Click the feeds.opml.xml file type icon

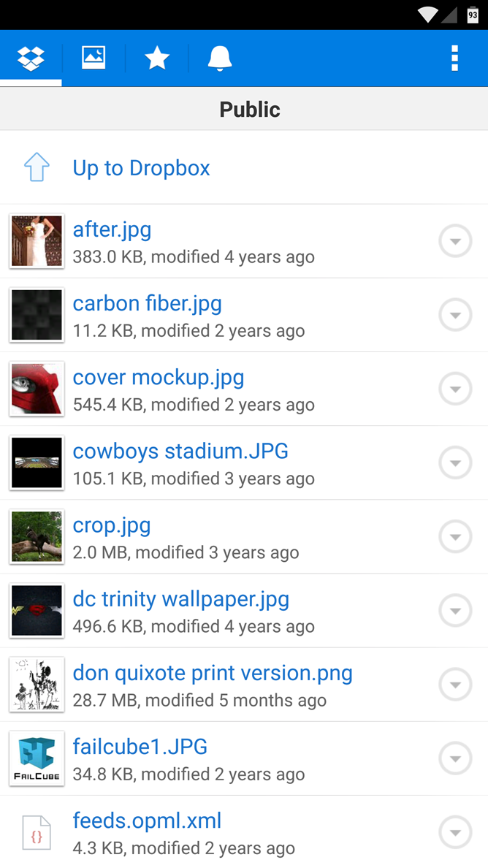click(x=37, y=832)
